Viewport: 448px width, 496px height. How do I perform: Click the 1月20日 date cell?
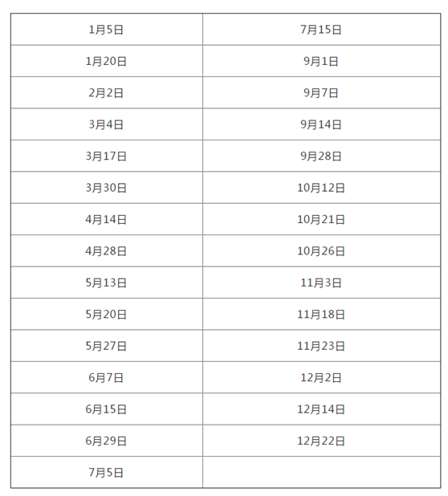point(107,61)
